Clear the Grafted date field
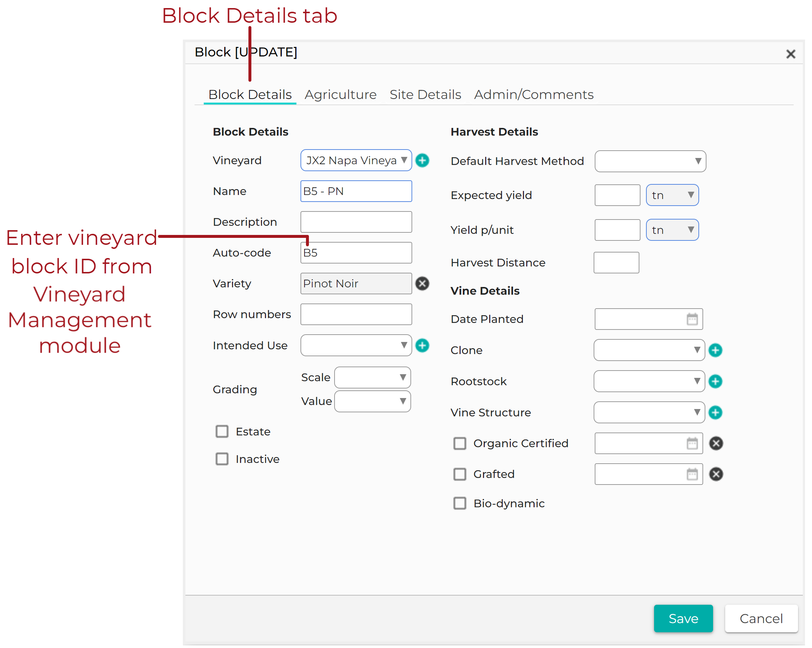Viewport: 812px width, 648px height. coord(716,474)
